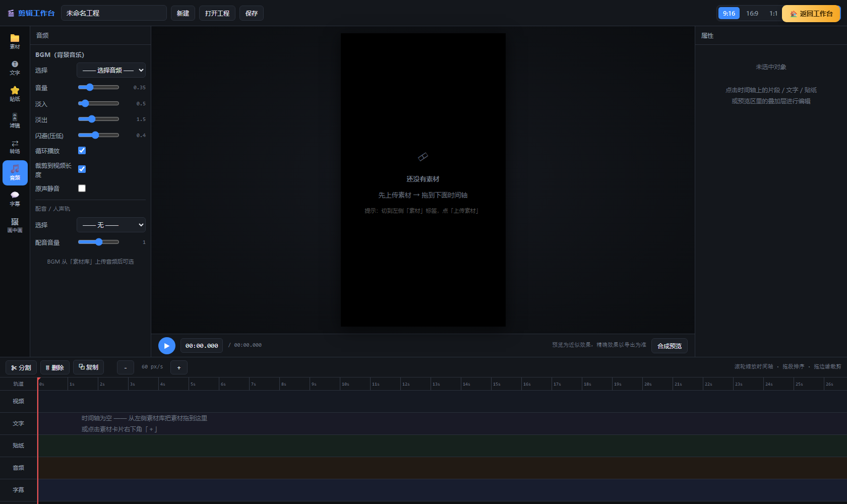Enable the 原声静音 mute original checkbox

82,188
